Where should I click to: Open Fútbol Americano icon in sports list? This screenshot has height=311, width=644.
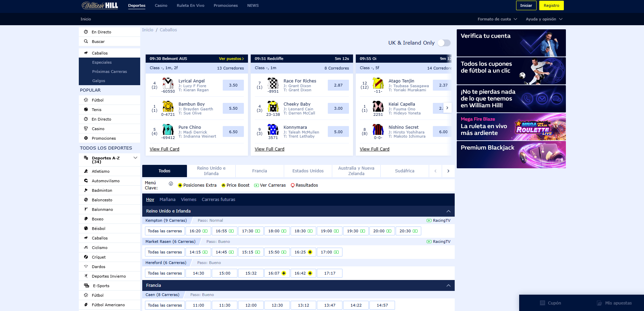(x=86, y=305)
